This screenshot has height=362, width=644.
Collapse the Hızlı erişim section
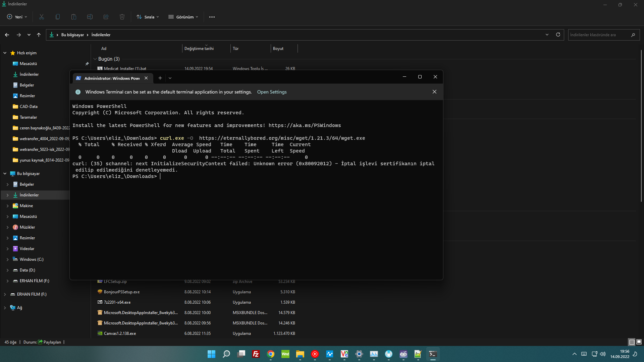click(5, 53)
